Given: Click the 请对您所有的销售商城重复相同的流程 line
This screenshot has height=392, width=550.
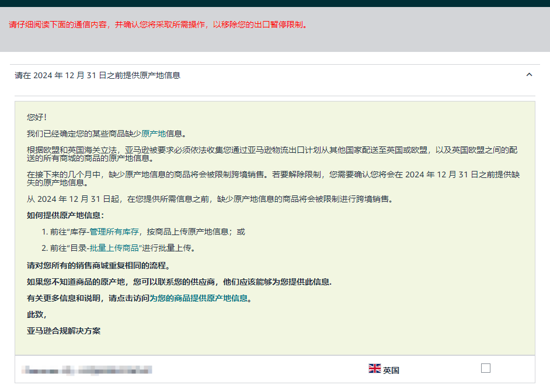Looking at the screenshot, I should [98, 266].
